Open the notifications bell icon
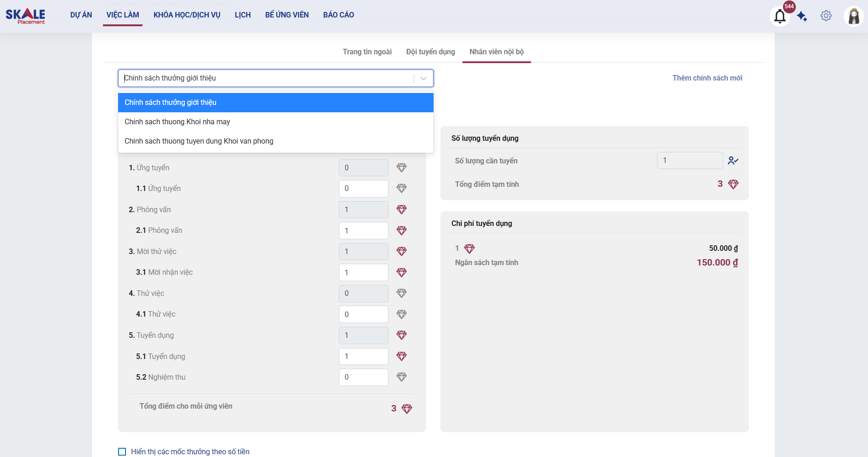868x457 pixels. coord(780,17)
